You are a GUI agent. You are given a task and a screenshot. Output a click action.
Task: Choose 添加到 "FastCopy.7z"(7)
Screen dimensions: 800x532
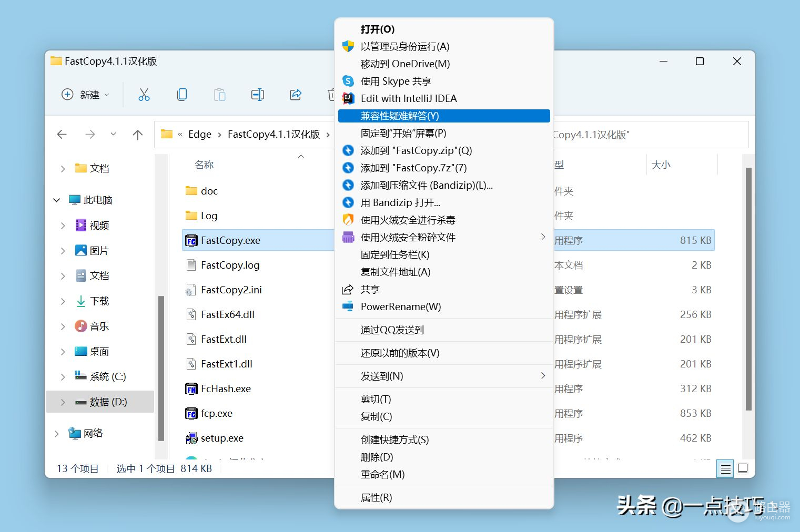pyautogui.click(x=444, y=168)
